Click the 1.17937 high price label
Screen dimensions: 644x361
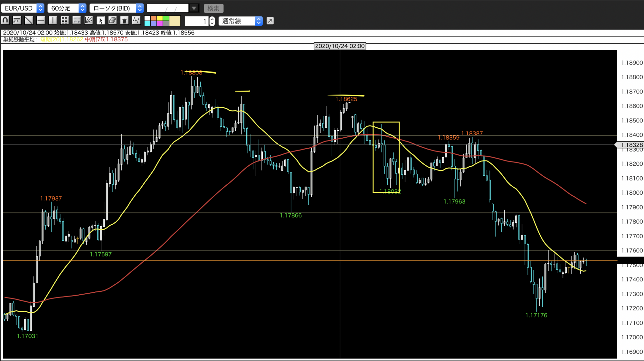(51, 199)
